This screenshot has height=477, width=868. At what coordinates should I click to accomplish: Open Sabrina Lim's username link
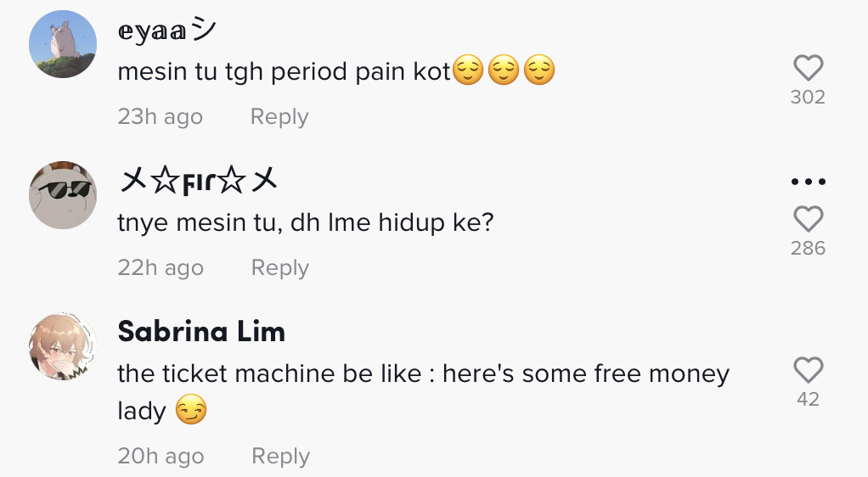click(x=201, y=332)
